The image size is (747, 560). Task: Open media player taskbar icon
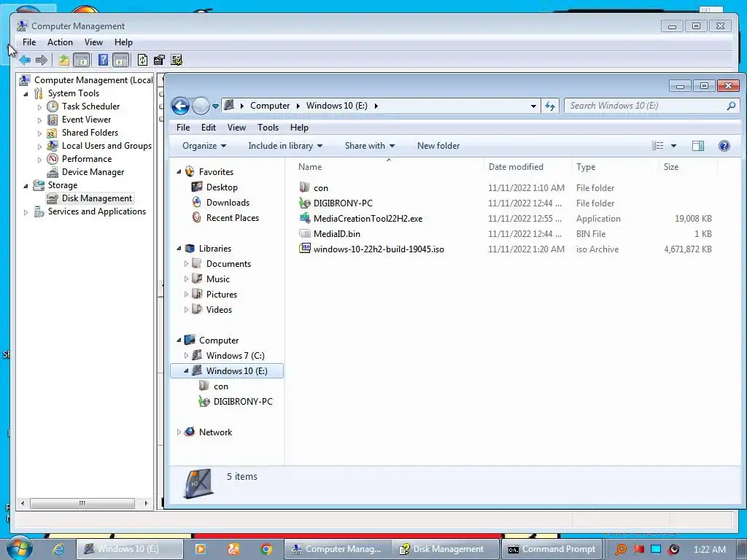tap(201, 549)
